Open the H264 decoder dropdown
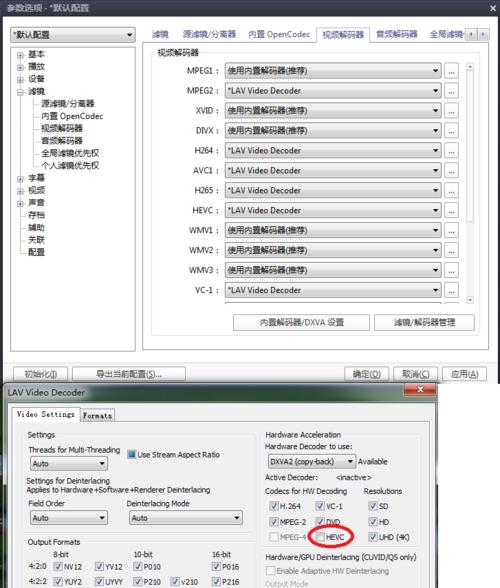 tap(333, 151)
